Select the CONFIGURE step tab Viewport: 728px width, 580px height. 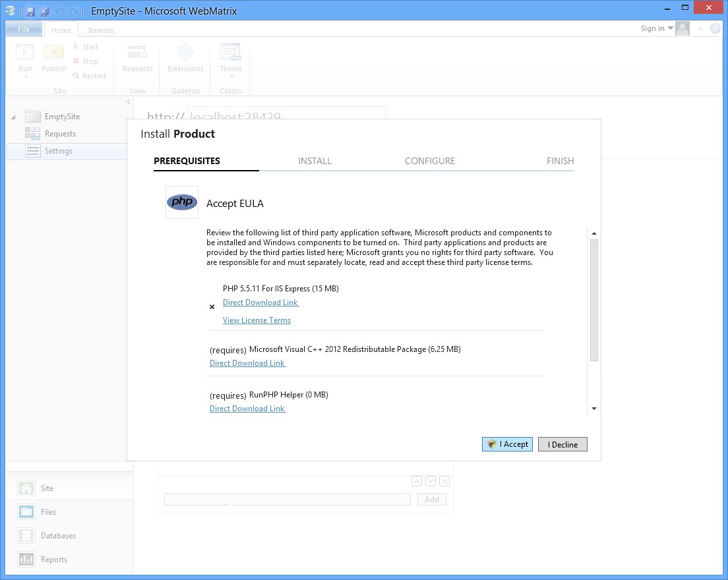(430, 161)
